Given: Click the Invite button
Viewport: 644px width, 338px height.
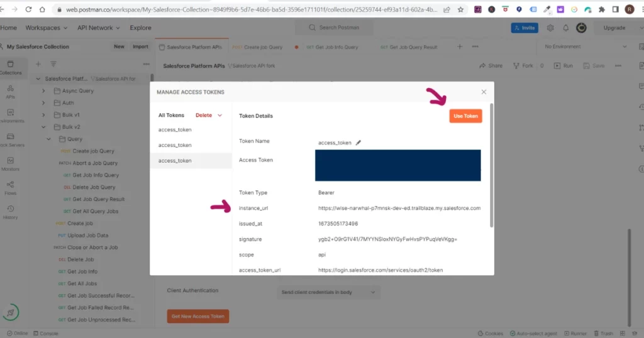Looking at the screenshot, I should [525, 28].
